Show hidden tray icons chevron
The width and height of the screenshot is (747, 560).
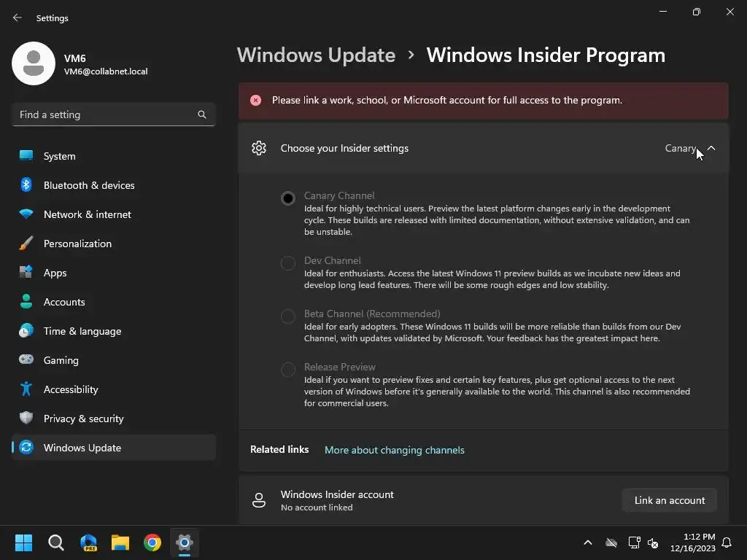[588, 542]
